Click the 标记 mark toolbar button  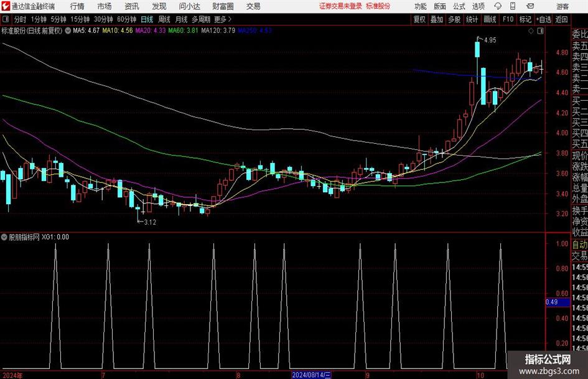pyautogui.click(x=525, y=19)
